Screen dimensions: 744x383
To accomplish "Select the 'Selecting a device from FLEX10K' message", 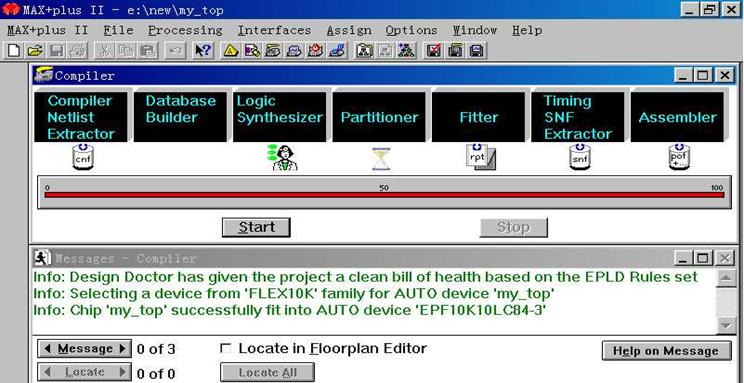I will click(x=294, y=294).
